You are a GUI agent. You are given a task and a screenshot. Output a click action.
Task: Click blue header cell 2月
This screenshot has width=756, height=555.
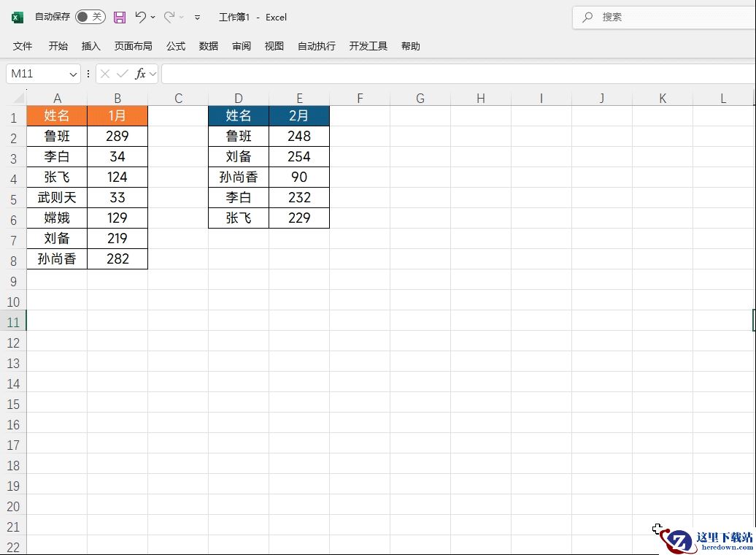tap(299, 116)
